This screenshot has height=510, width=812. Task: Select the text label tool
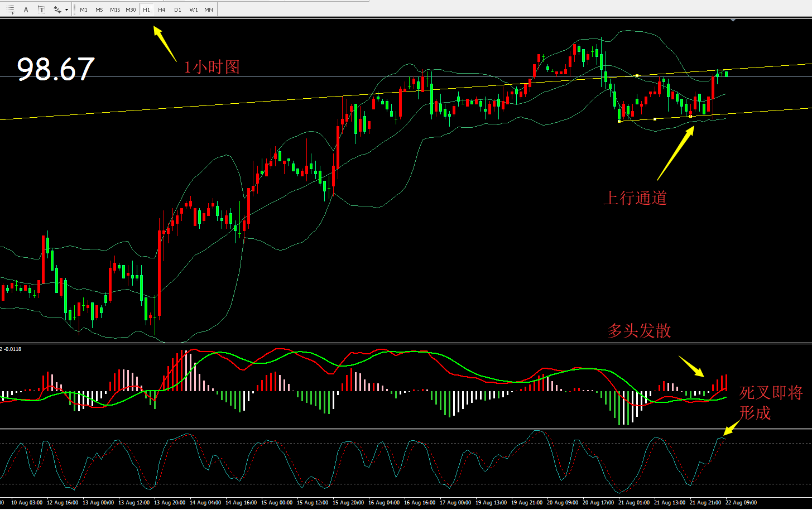click(x=41, y=9)
